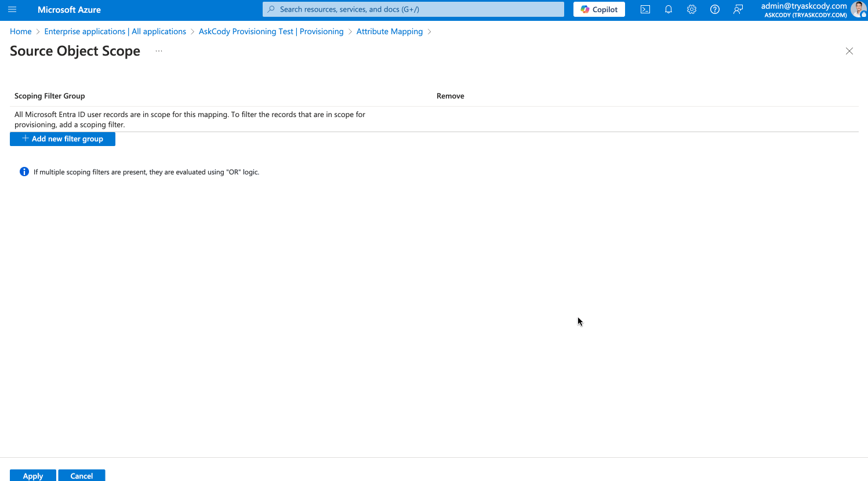Click the admin@tryaskcody.com account name
Image resolution: width=868 pixels, height=481 pixels.
pyautogui.click(x=804, y=6)
